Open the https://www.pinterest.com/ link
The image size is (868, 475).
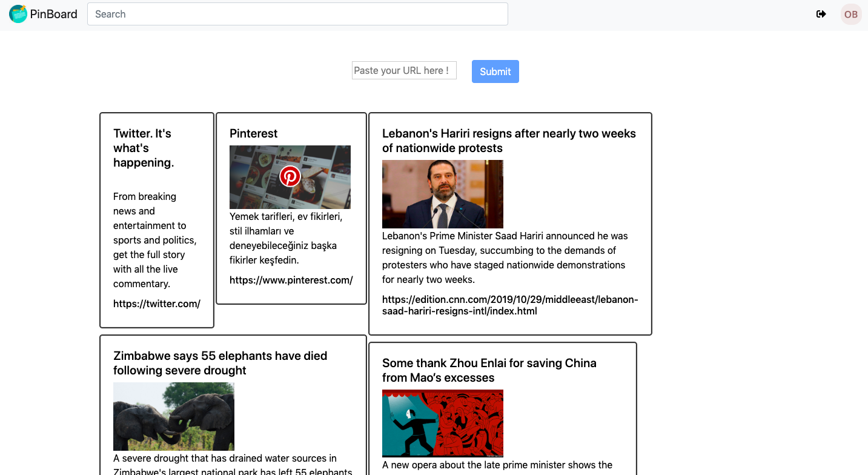[x=291, y=280]
